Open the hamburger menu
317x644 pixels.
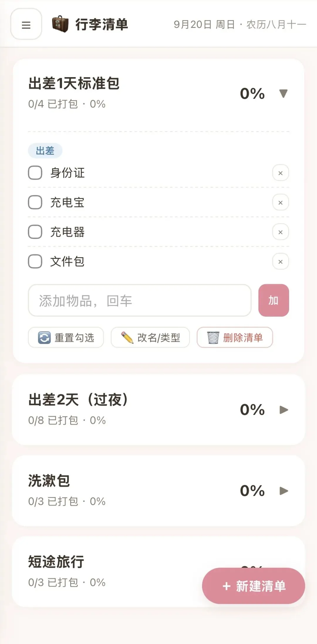click(x=26, y=24)
